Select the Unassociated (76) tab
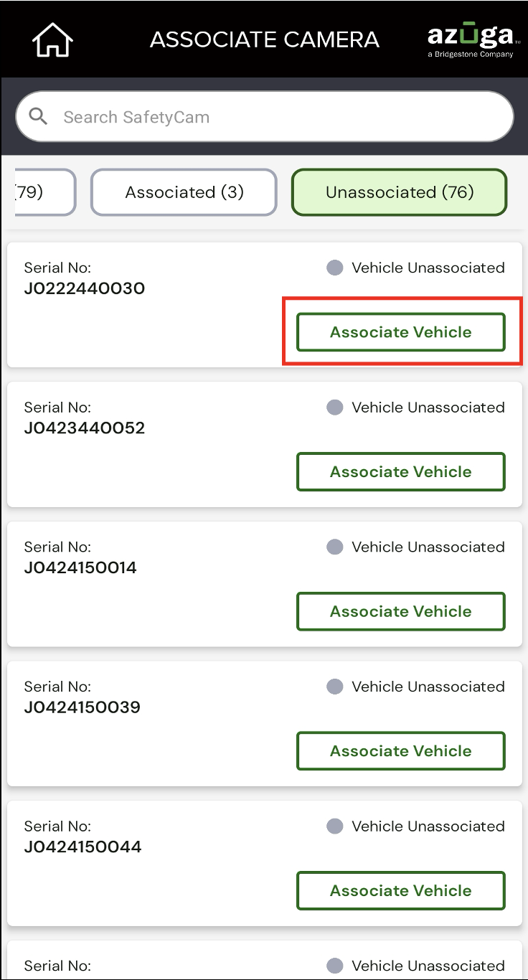This screenshot has width=528, height=980. [400, 192]
